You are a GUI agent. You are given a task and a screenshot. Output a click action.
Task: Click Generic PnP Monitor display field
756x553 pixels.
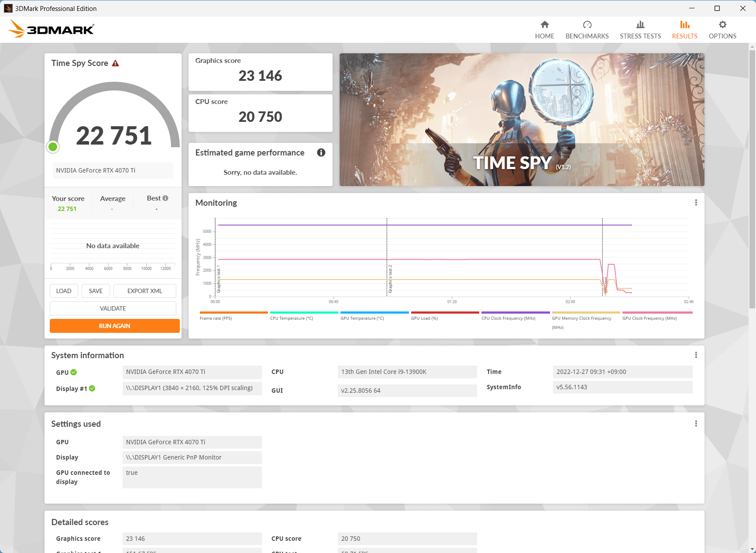(x=192, y=457)
